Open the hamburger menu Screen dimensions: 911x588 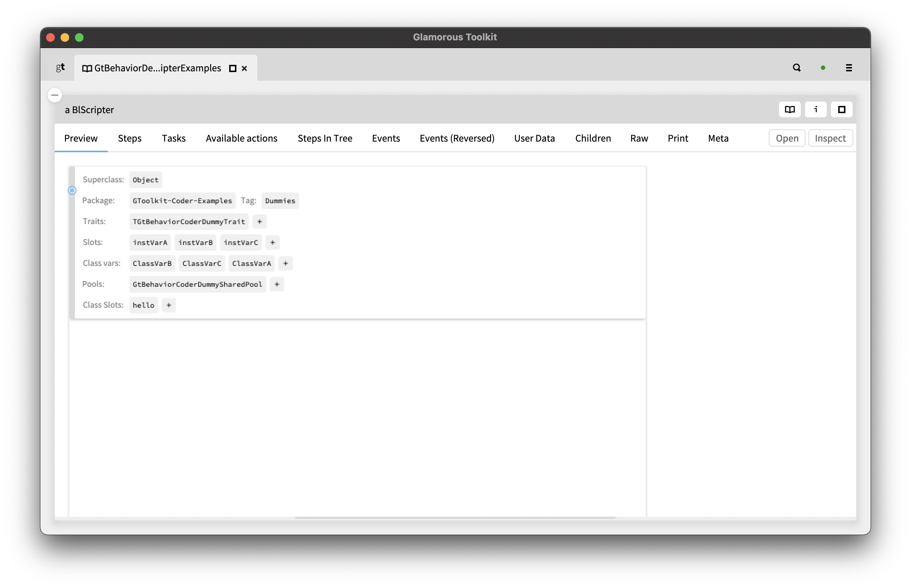pyautogui.click(x=849, y=68)
